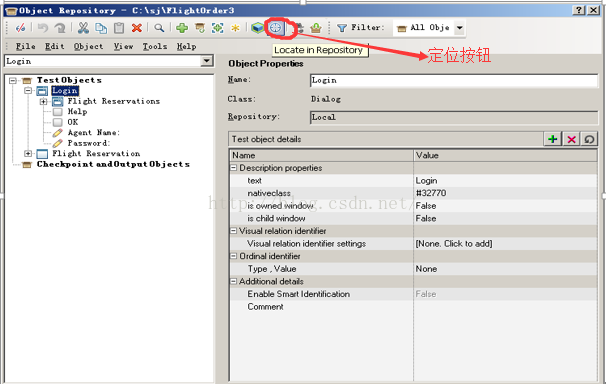This screenshot has width=606, height=384.
Task: Click the first toolbar icon with red checkmark
Action: 20,28
